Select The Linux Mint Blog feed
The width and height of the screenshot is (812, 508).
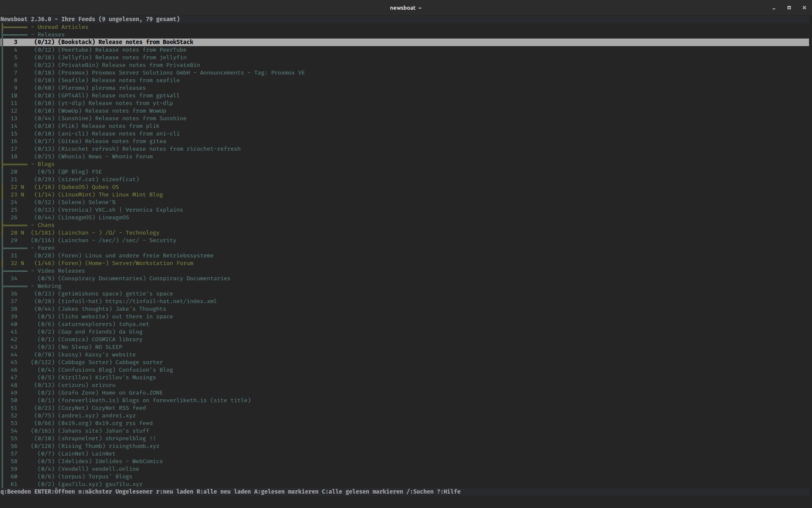pos(110,195)
